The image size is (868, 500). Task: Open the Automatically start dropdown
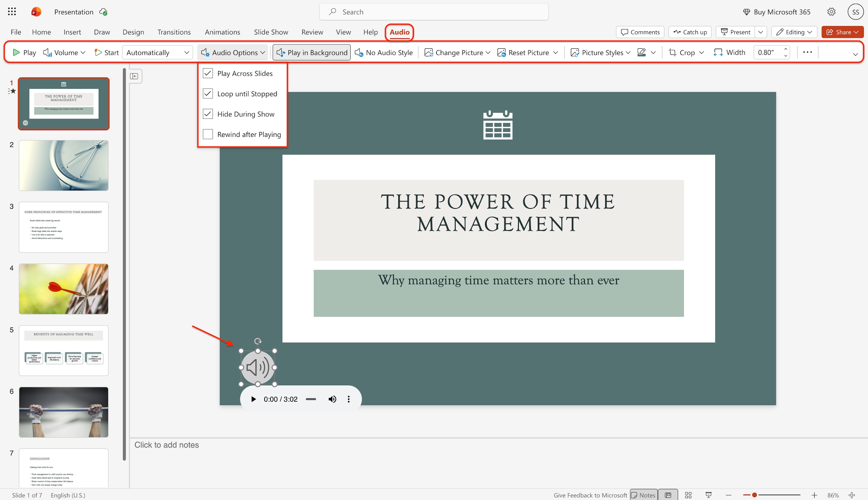157,52
